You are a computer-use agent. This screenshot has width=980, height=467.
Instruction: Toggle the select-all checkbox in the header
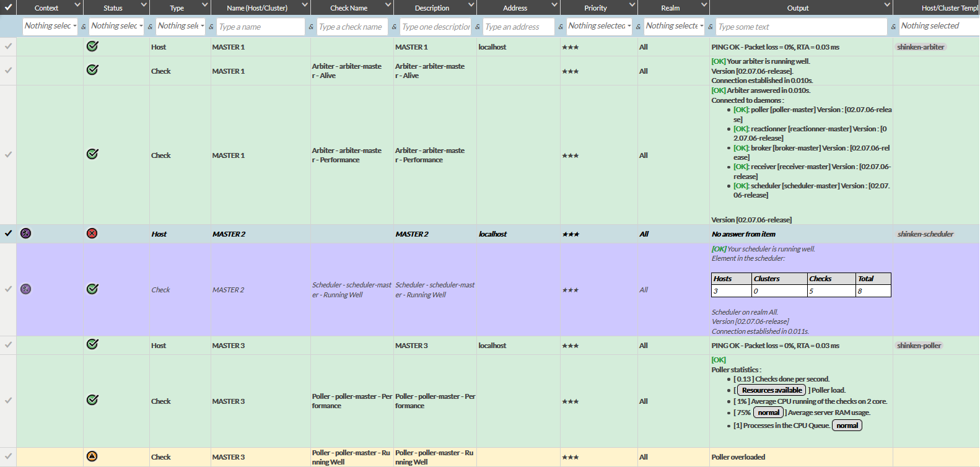click(8, 7)
